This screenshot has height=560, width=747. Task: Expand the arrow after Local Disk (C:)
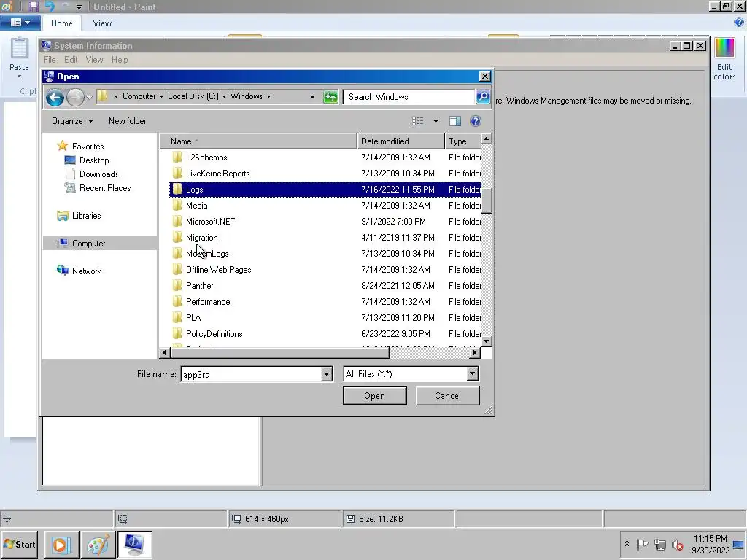(224, 96)
